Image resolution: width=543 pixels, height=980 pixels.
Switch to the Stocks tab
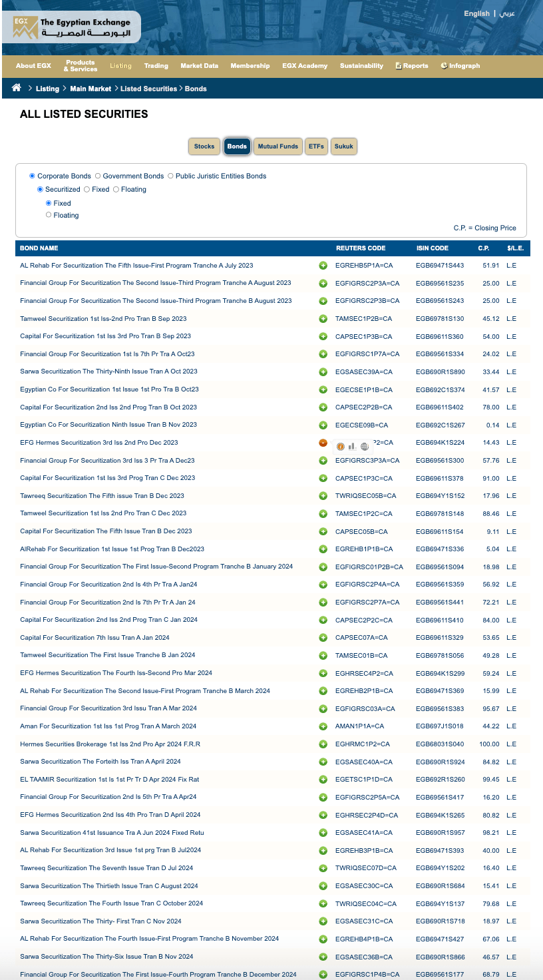204,146
